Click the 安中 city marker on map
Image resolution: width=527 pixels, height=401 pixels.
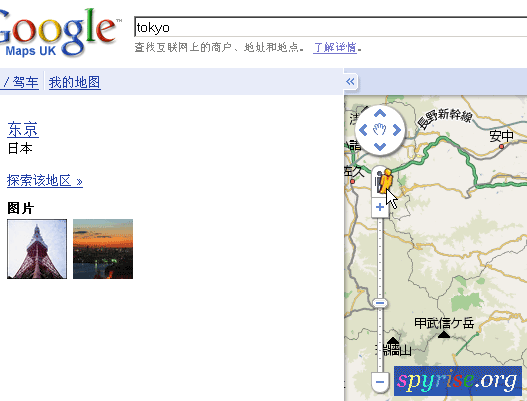tap(501, 147)
